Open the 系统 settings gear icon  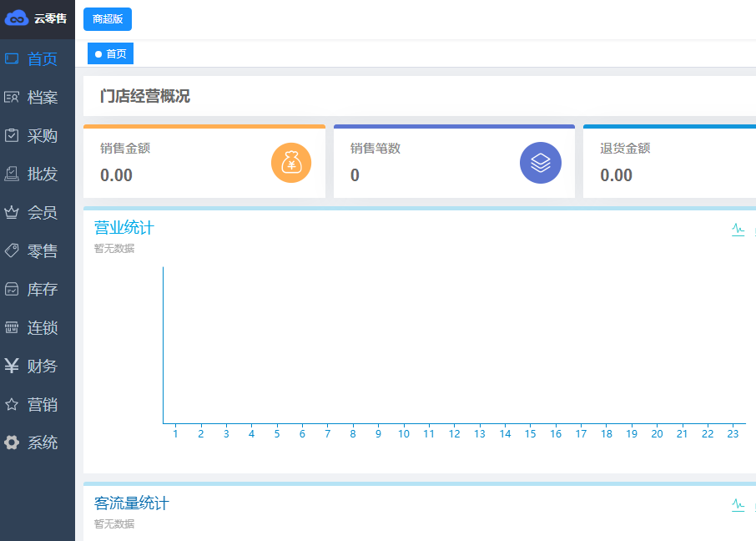12,443
